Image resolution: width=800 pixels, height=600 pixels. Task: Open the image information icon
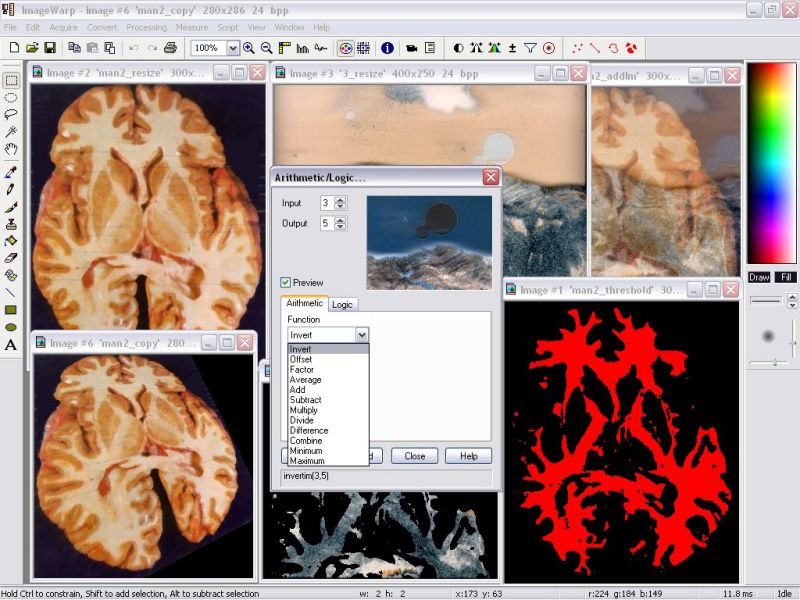[x=387, y=48]
